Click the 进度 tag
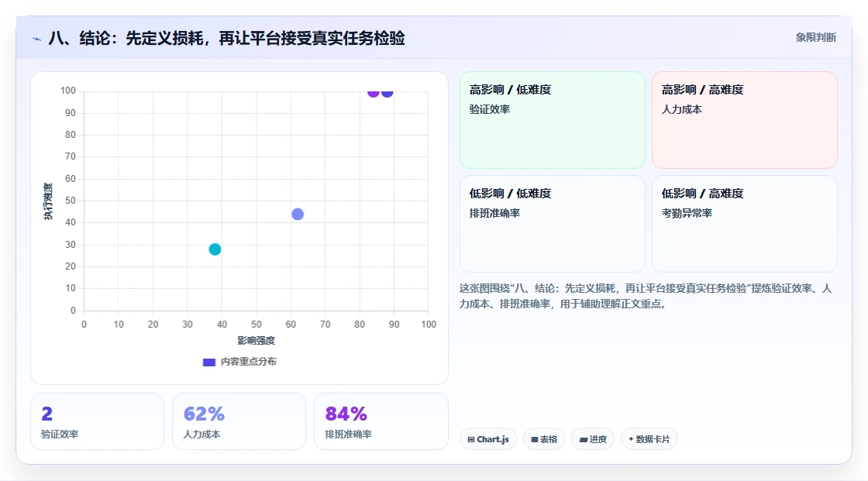Screen dimensions: 868x481 click(x=592, y=439)
